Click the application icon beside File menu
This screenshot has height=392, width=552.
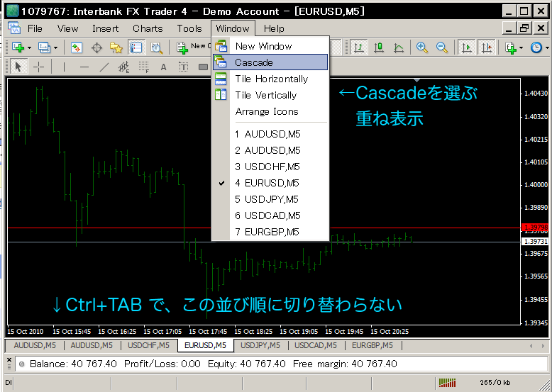pos(14,28)
